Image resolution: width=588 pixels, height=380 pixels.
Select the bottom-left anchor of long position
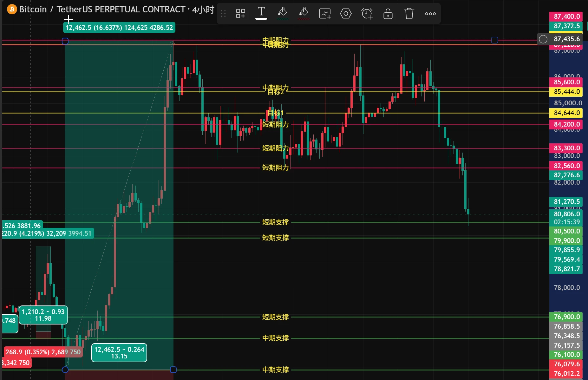[65, 370]
